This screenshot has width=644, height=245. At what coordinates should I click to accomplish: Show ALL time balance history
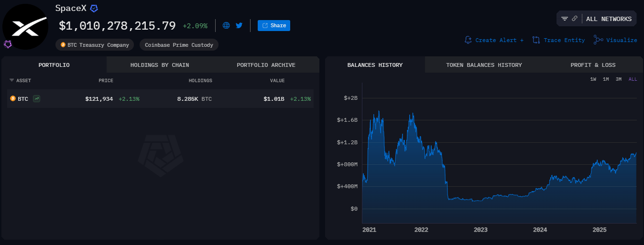pyautogui.click(x=633, y=79)
